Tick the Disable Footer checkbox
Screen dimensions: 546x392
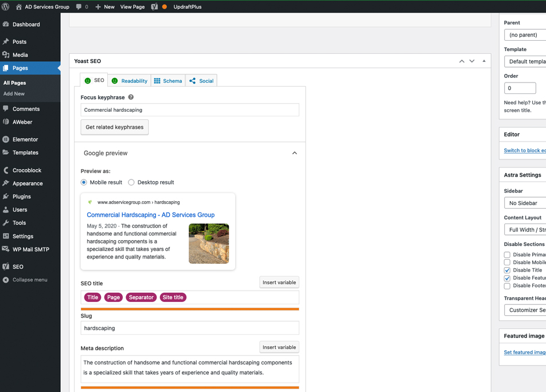tap(507, 286)
